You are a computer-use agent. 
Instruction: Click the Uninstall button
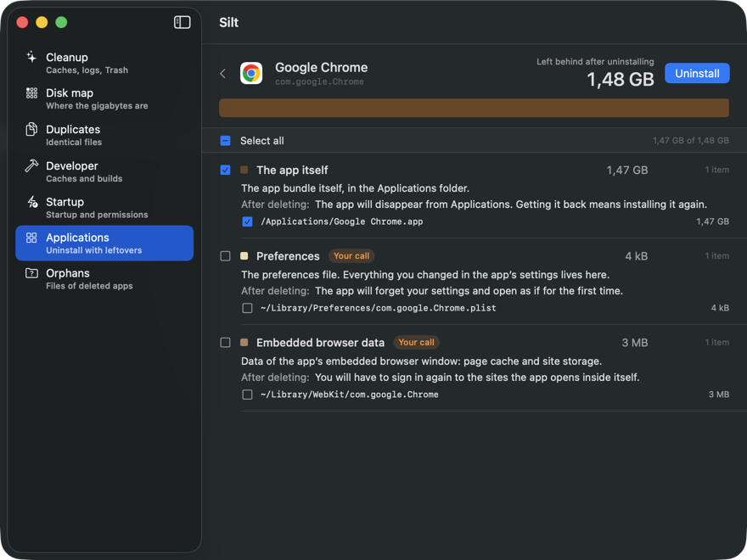pyautogui.click(x=697, y=73)
